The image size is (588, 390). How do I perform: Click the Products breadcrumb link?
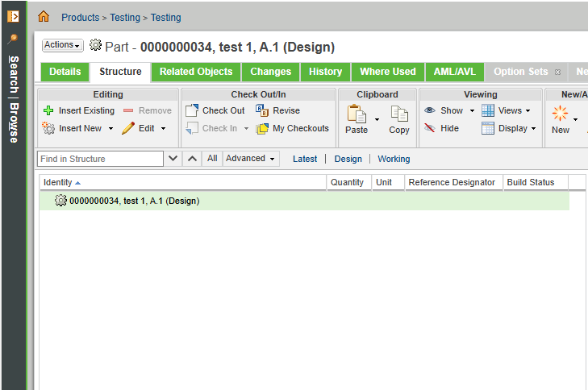[80, 18]
